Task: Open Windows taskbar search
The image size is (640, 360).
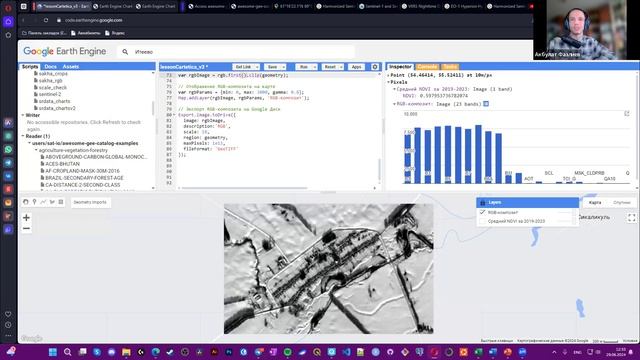Action: pos(67,352)
